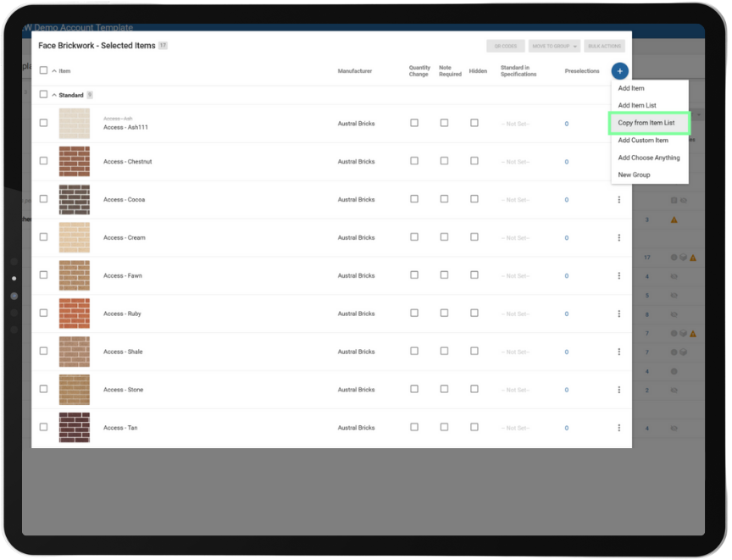
Task: Collapse the Standard group
Action: coord(54,96)
